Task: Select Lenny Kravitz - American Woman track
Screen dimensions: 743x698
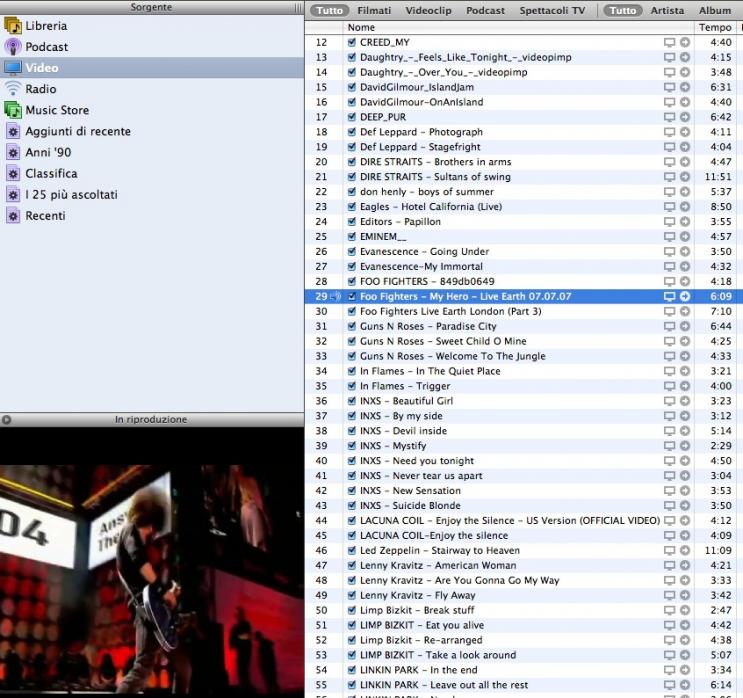Action: pyautogui.click(x=438, y=565)
